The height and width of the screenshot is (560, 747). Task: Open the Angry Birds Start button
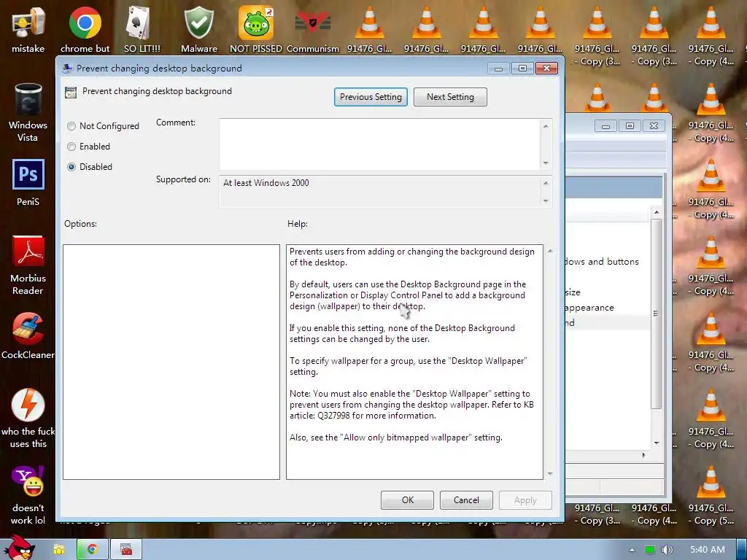tap(19, 548)
